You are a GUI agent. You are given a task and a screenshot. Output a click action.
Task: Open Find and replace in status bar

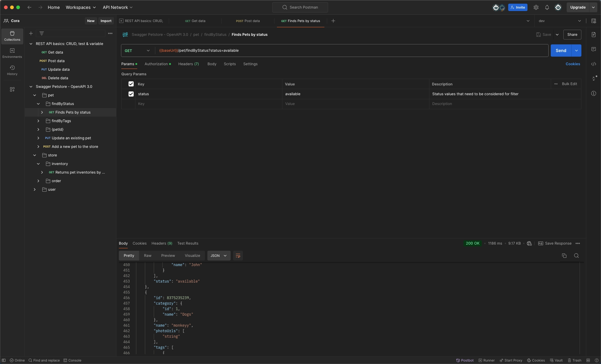click(x=44, y=360)
